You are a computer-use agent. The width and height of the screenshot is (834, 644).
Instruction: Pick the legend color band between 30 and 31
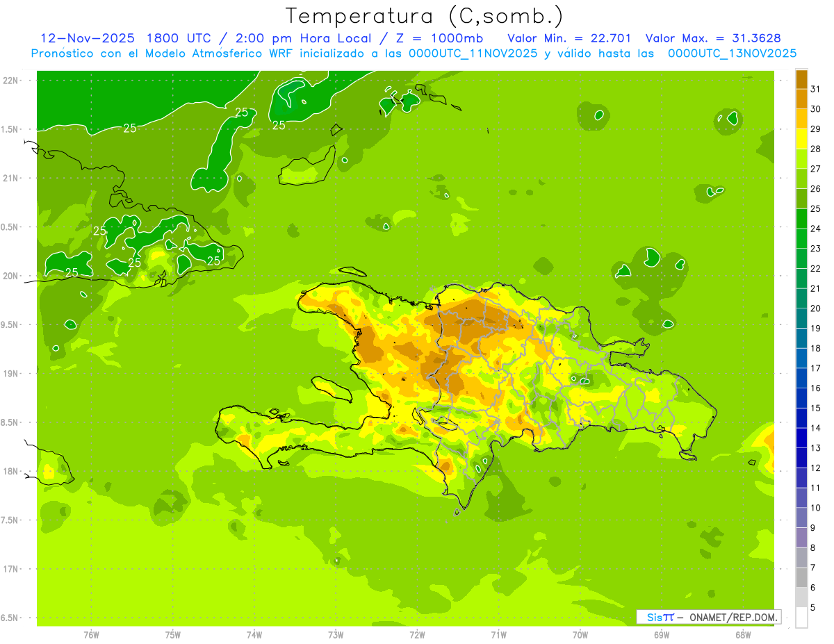[801, 99]
